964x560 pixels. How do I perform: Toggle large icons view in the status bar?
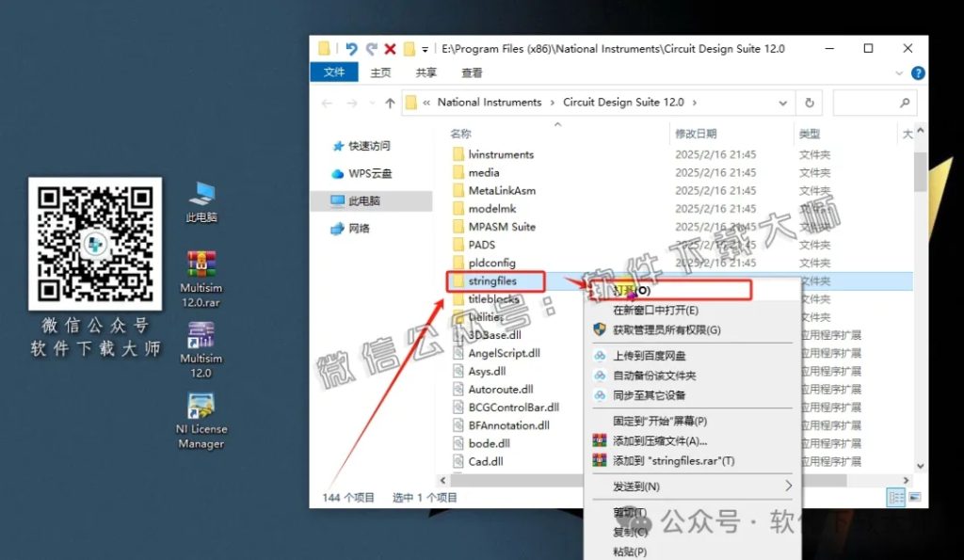point(915,497)
